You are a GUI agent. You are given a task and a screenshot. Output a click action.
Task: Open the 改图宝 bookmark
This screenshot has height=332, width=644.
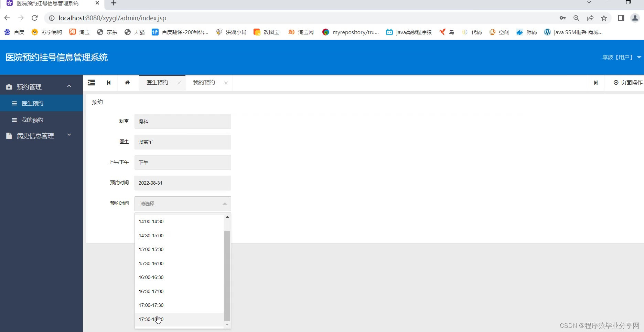click(x=266, y=32)
